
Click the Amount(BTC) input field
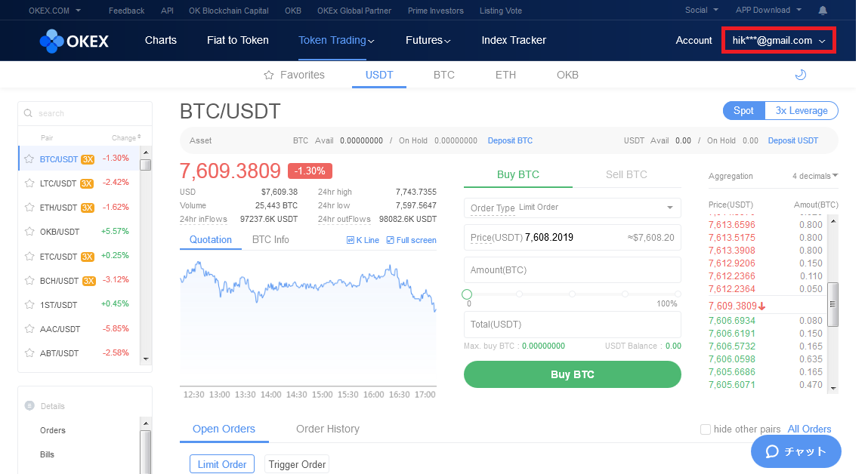click(573, 270)
